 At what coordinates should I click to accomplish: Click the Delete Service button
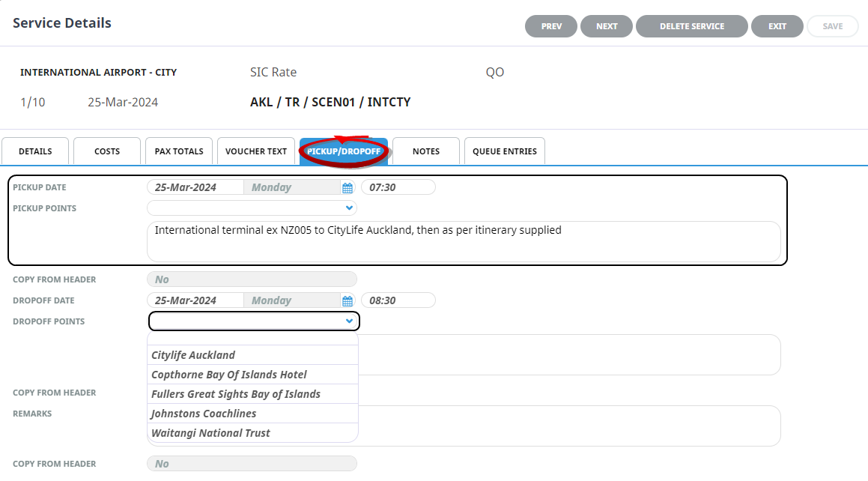pos(691,26)
